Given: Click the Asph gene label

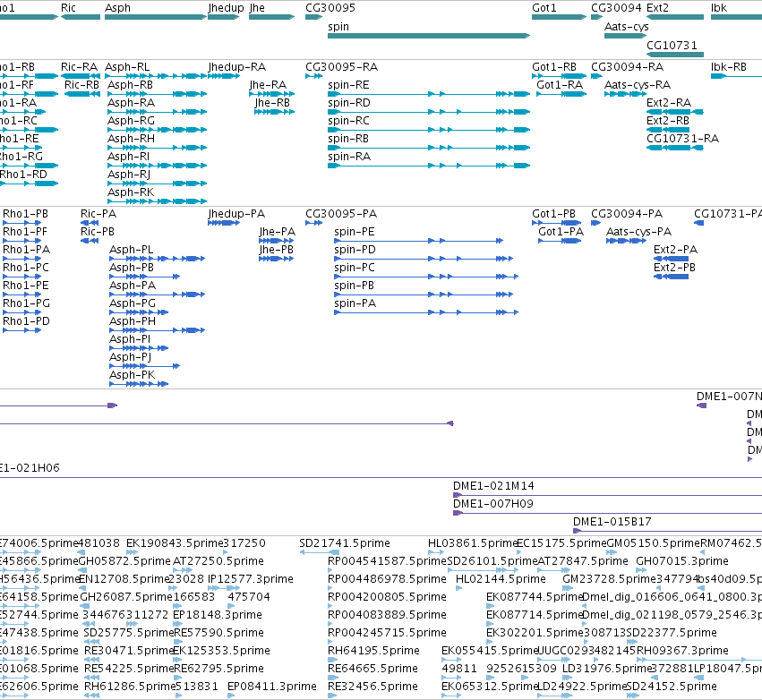Looking at the screenshot, I should tap(117, 8).
